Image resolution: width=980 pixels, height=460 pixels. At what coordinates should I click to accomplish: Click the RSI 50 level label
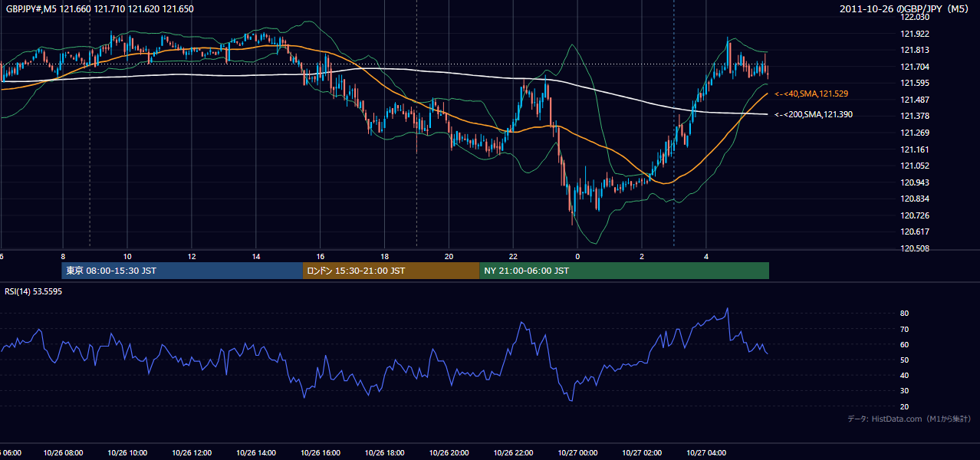pyautogui.click(x=904, y=360)
